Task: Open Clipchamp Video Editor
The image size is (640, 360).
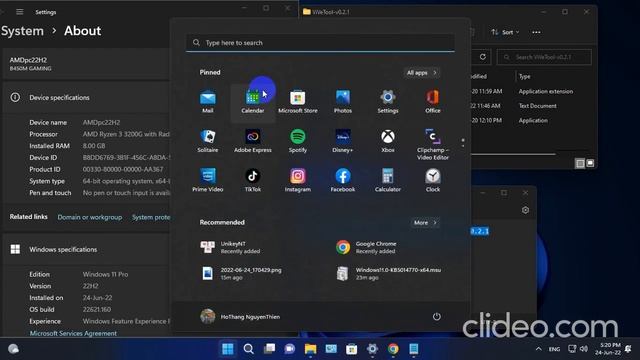Action: [x=433, y=144]
